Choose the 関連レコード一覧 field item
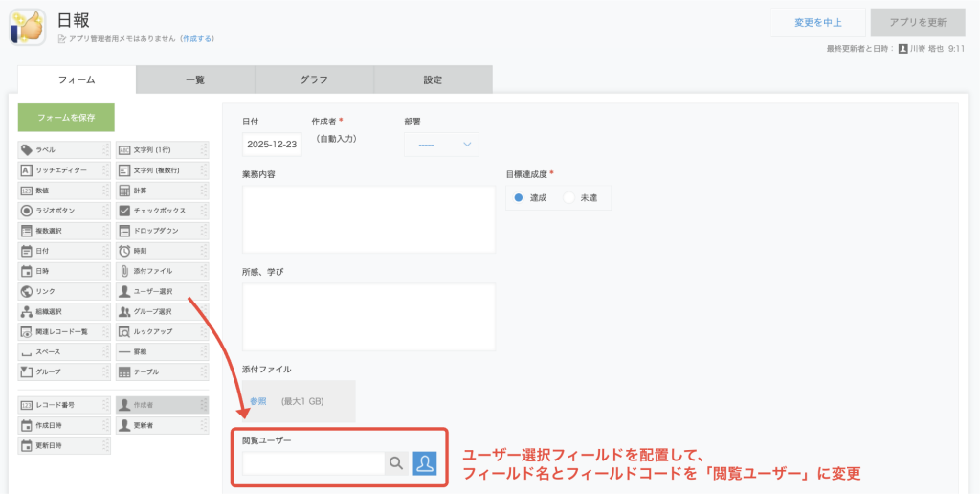980x494 pixels. (x=64, y=331)
